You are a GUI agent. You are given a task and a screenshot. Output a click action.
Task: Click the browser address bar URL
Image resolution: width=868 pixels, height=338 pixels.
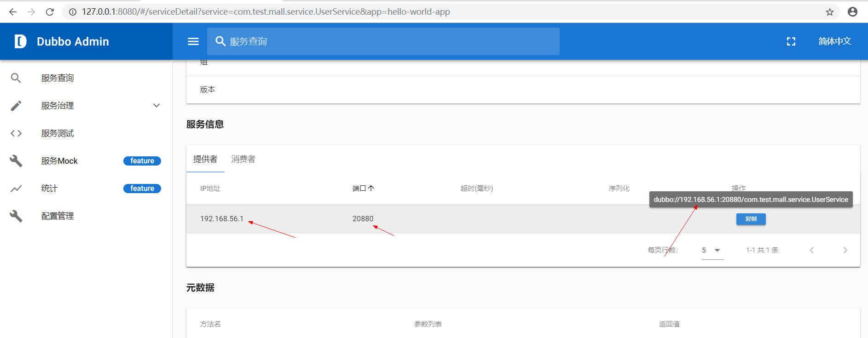coord(266,12)
